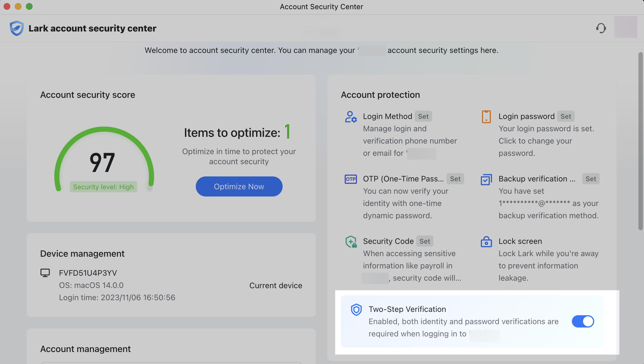Click the Security Code shield icon
Image resolution: width=644 pixels, height=364 pixels.
[x=351, y=242]
